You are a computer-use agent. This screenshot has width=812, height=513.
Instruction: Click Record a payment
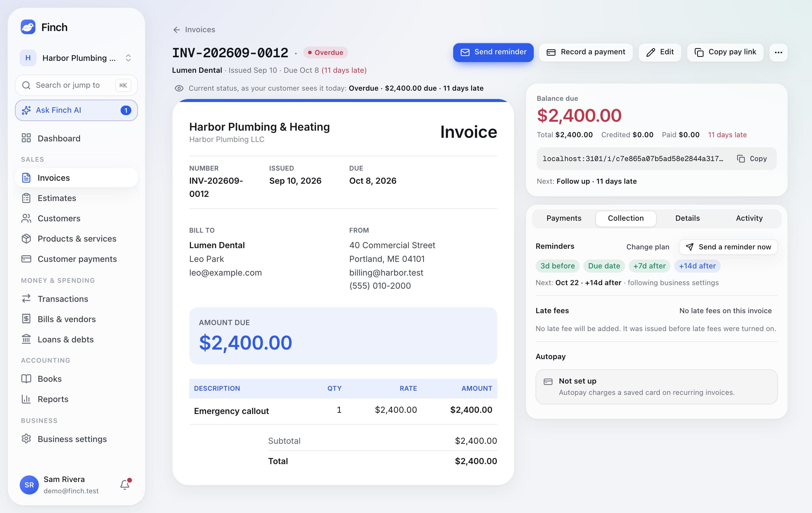click(586, 52)
